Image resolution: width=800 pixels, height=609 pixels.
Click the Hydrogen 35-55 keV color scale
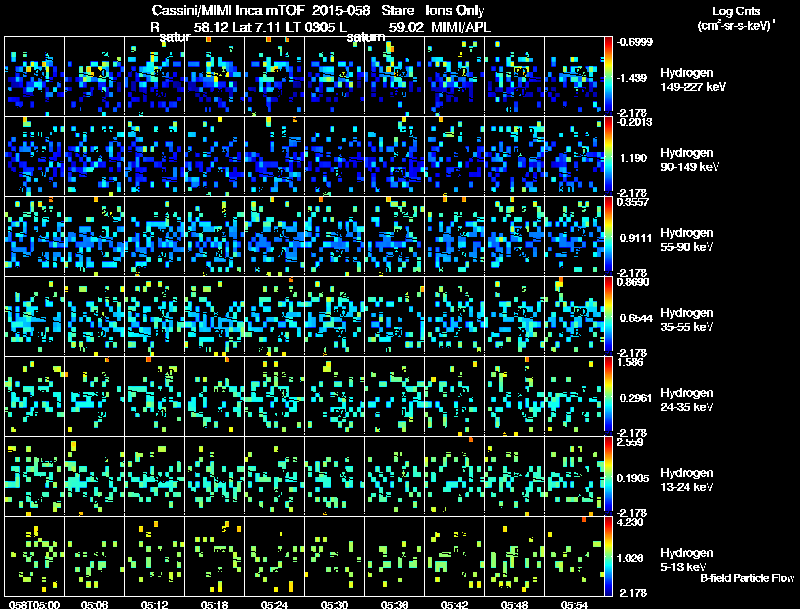610,315
